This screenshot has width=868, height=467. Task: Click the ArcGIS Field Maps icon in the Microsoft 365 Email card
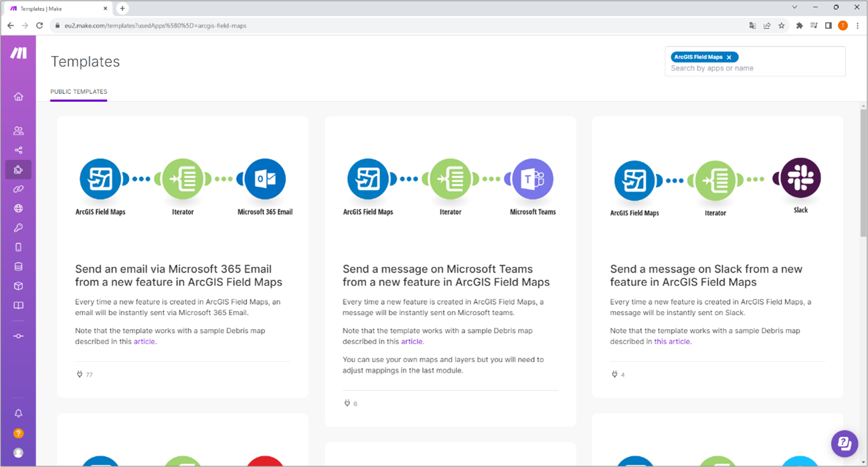100,179
